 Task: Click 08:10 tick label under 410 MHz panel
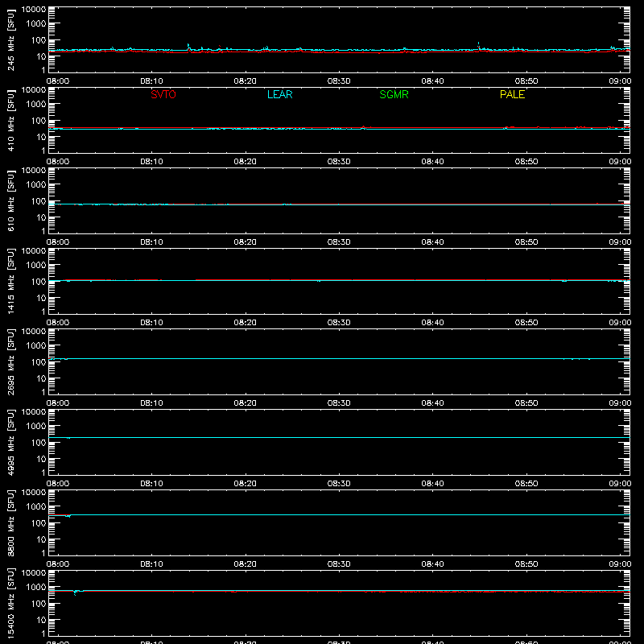click(151, 162)
